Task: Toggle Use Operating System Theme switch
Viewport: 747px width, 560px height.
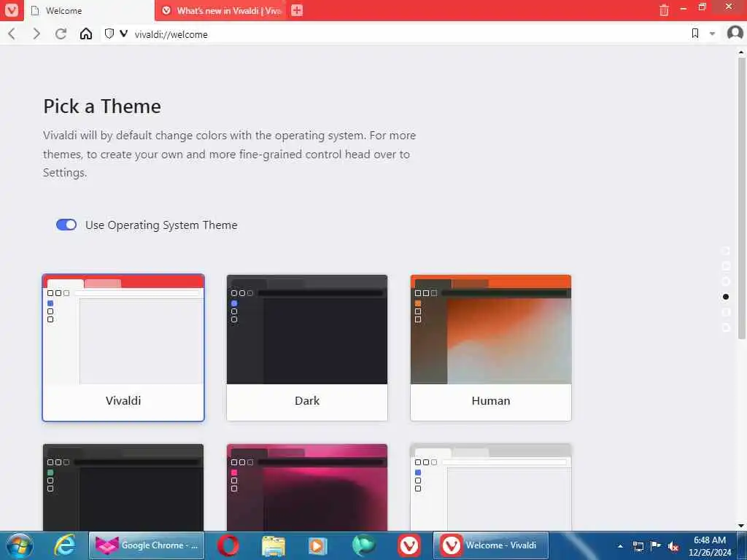Action: 66,225
